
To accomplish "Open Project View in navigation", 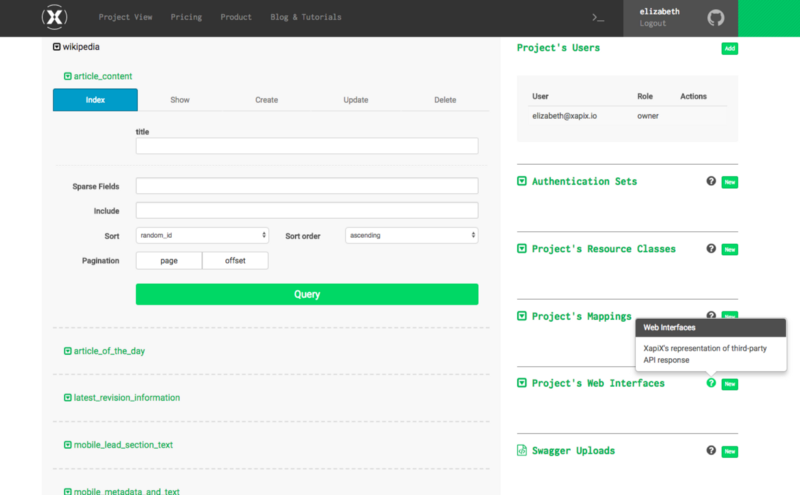I will click(126, 17).
